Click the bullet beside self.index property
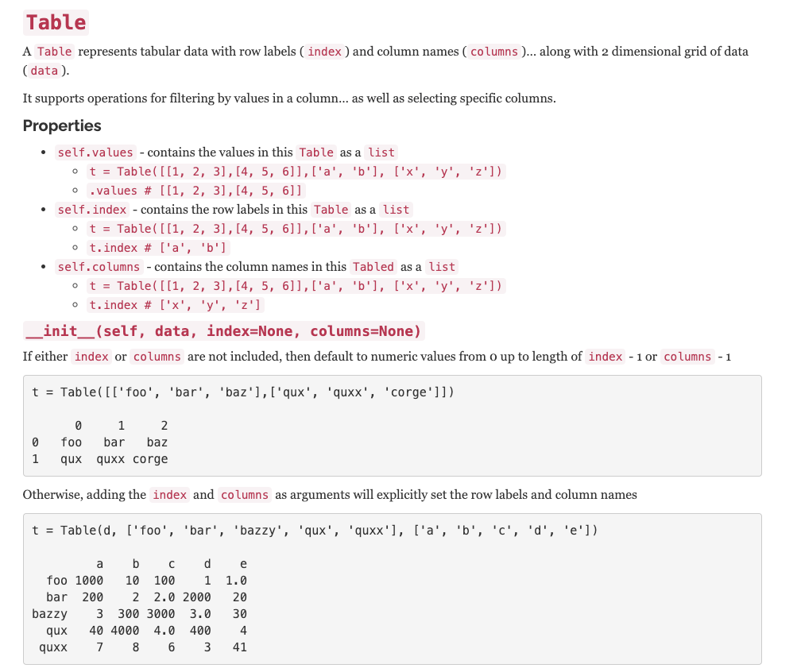 coord(44,210)
